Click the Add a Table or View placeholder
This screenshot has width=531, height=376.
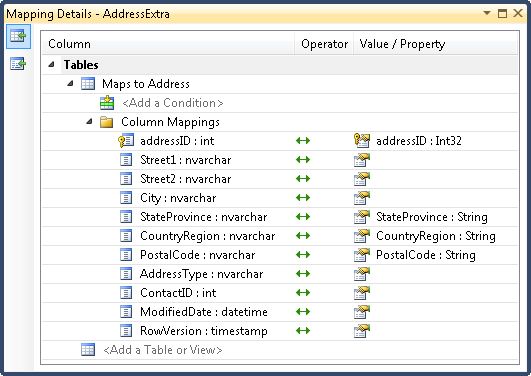tap(163, 350)
